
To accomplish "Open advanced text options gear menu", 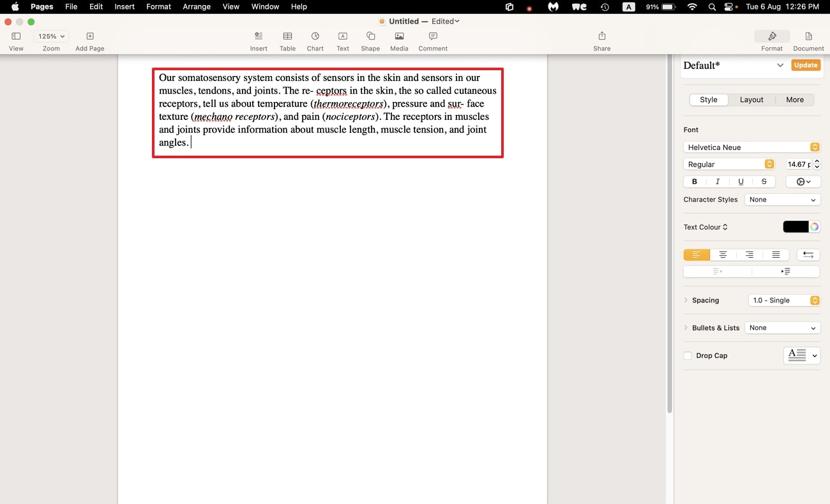I will [x=803, y=182].
